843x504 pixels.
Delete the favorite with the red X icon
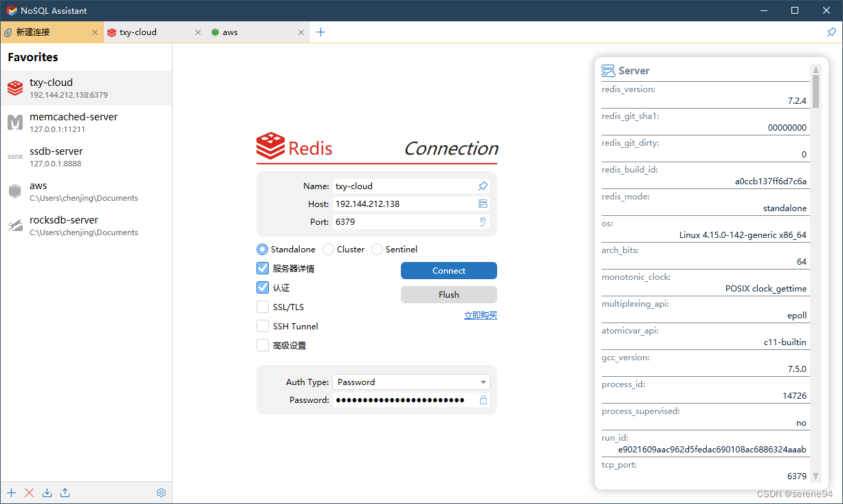pos(30,492)
